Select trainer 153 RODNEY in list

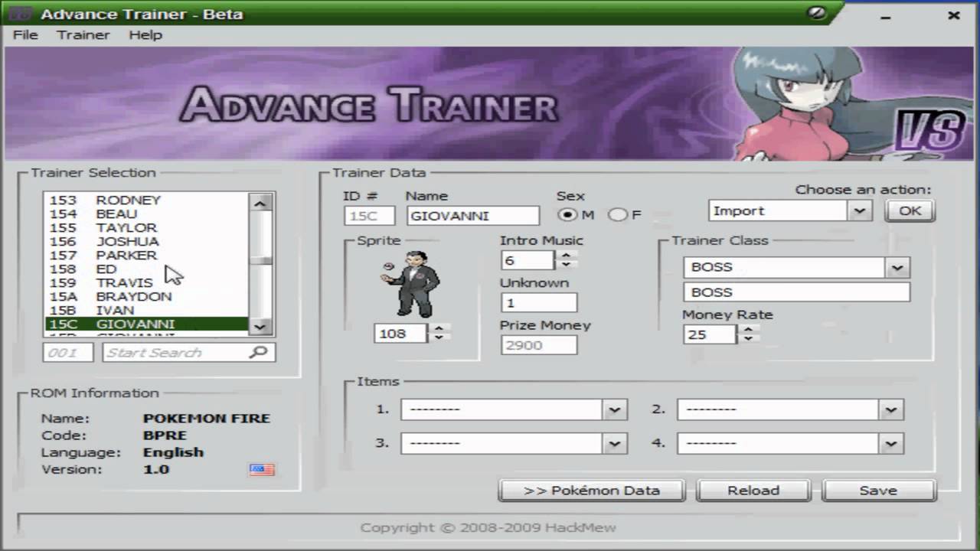(145, 200)
